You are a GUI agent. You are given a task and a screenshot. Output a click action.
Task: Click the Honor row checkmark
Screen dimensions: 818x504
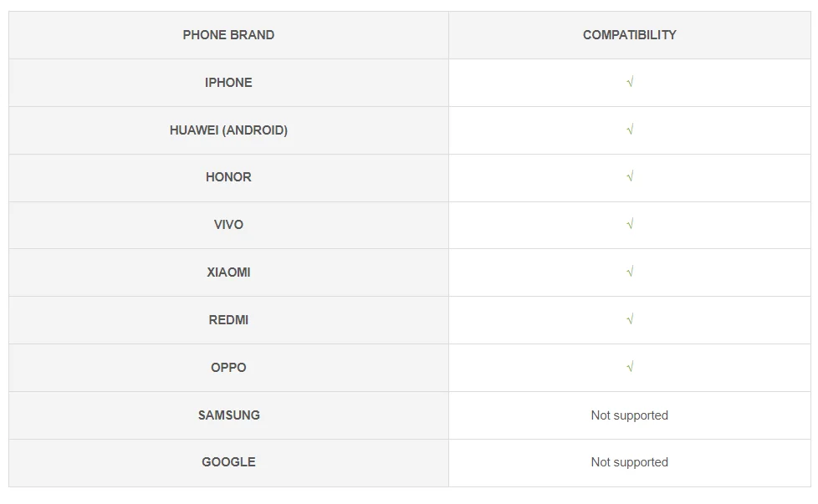click(630, 177)
